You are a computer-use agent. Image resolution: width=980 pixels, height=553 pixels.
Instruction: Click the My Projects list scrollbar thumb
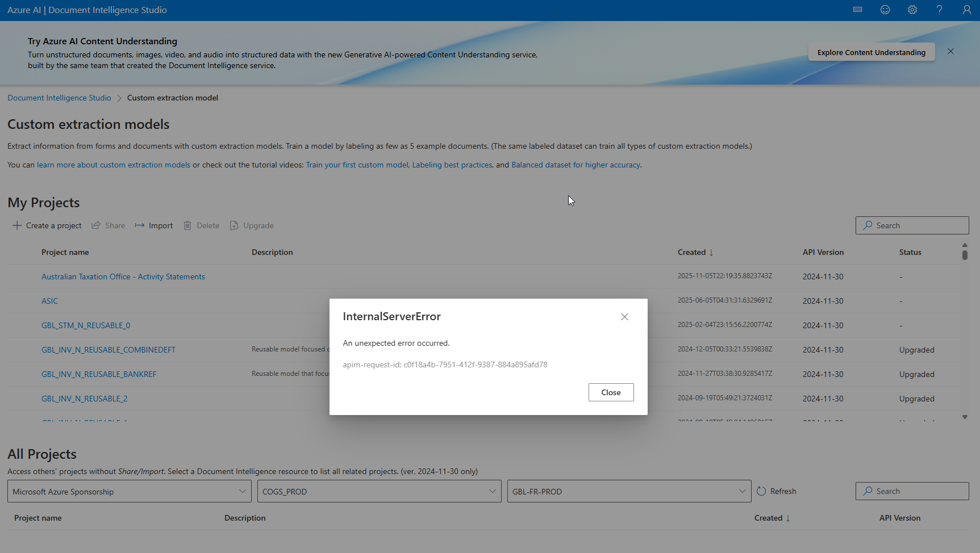click(x=965, y=255)
